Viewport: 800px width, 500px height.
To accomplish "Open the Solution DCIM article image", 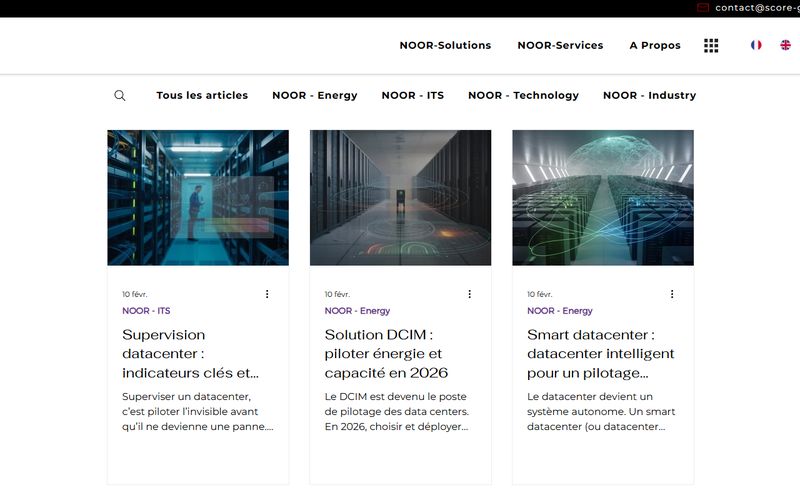I will pos(401,197).
